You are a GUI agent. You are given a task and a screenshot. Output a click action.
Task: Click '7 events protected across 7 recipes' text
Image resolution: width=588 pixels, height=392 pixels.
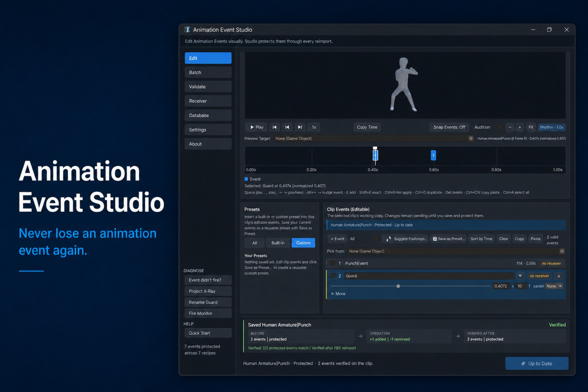(202, 350)
